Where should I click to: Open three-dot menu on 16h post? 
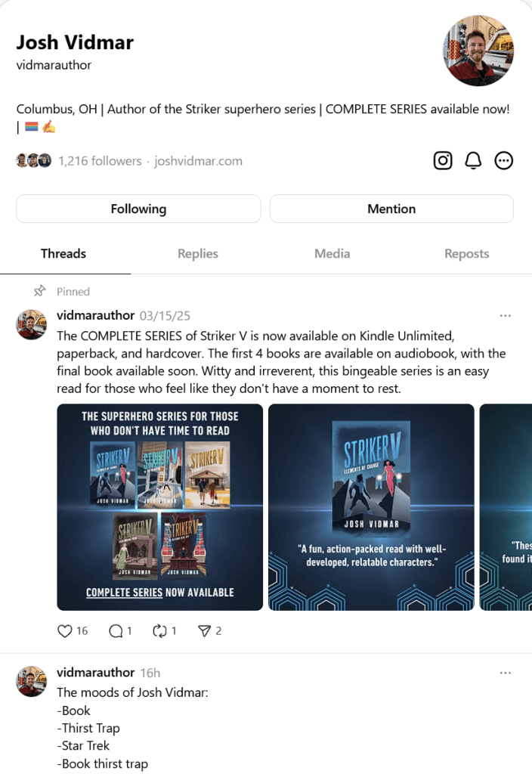505,673
